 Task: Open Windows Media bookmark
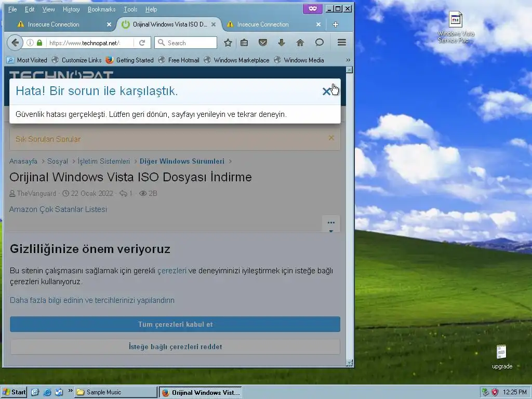(x=299, y=60)
